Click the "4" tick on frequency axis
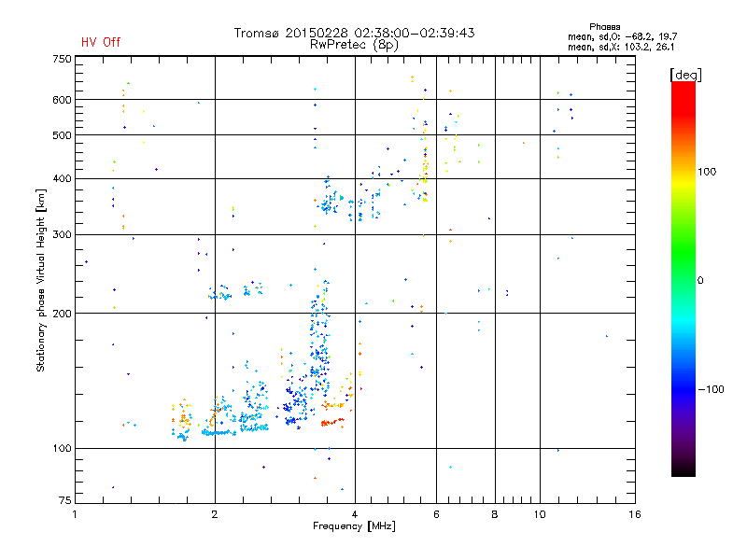 click(x=355, y=514)
